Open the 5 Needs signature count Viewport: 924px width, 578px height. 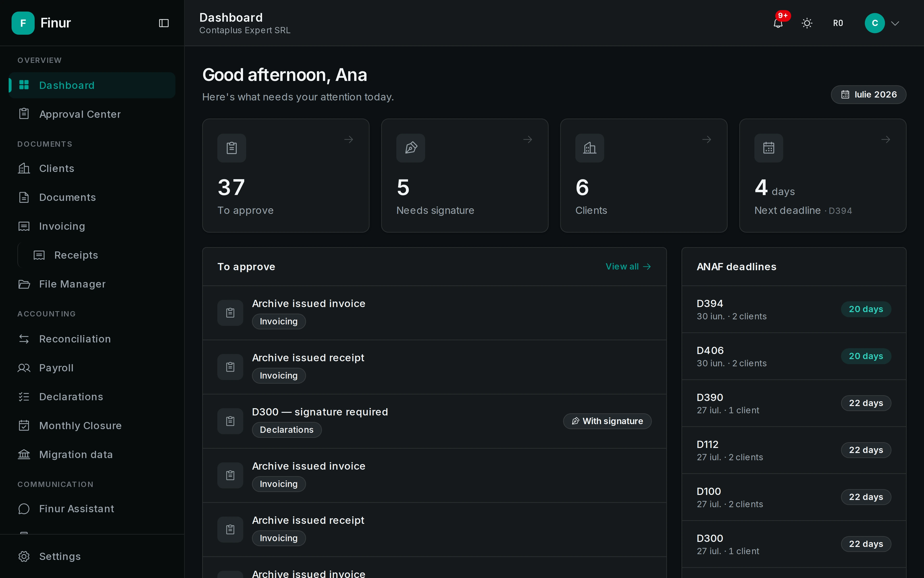click(403, 187)
